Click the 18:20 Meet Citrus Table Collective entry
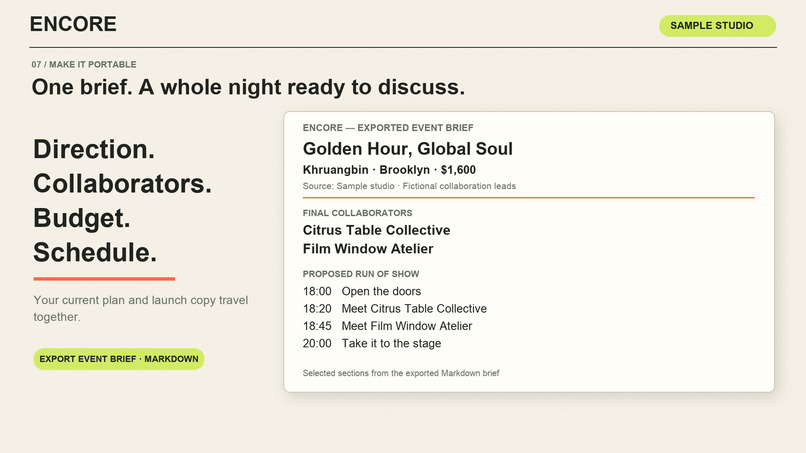This screenshot has width=806, height=453. [x=395, y=309]
